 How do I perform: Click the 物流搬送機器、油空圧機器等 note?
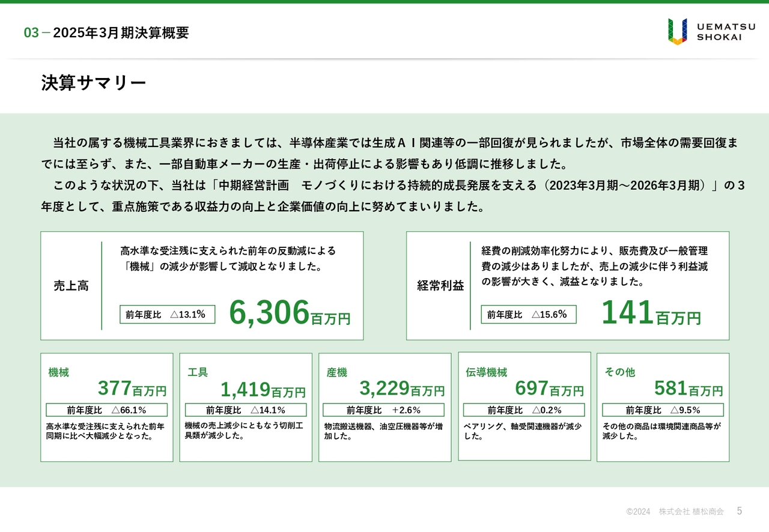pyautogui.click(x=384, y=431)
